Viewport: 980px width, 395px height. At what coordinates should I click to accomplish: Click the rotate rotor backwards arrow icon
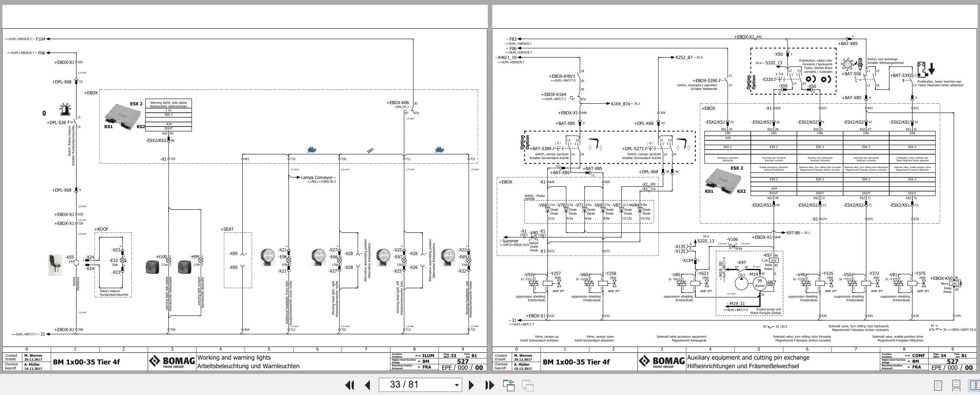[x=826, y=79]
